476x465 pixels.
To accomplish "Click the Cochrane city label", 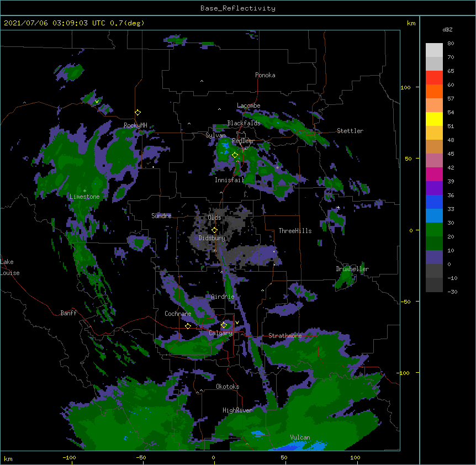I will click(178, 314).
